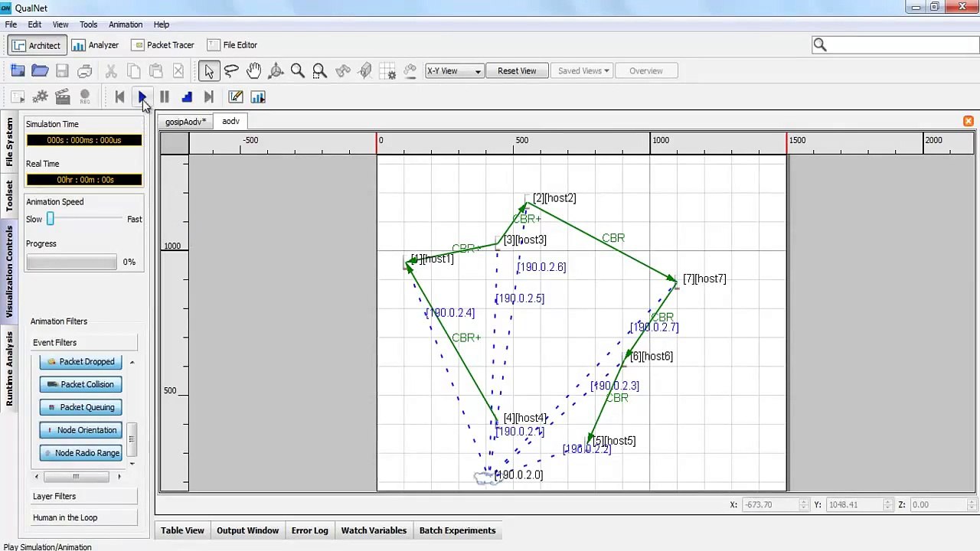
Task: Open the View menu
Action: point(60,24)
